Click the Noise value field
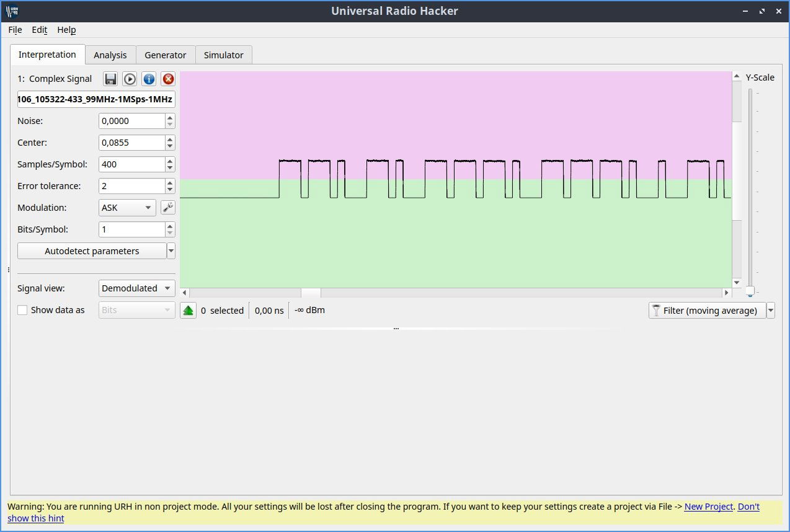 (132, 121)
